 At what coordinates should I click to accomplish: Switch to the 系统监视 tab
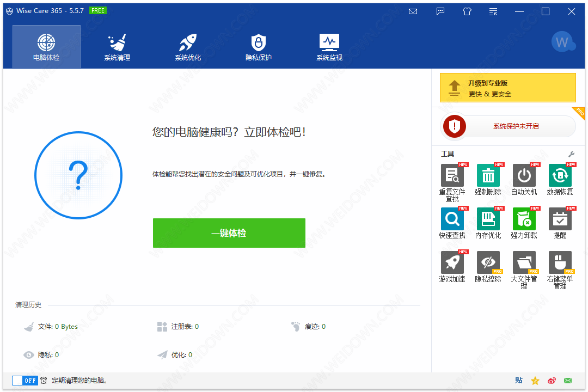click(329, 46)
